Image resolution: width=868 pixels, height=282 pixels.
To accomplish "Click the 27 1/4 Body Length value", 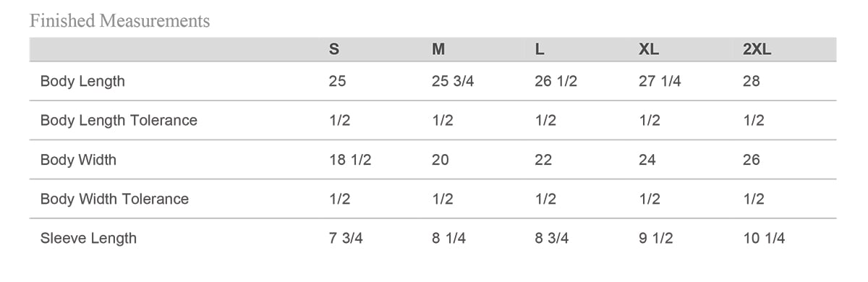I will [x=660, y=81].
